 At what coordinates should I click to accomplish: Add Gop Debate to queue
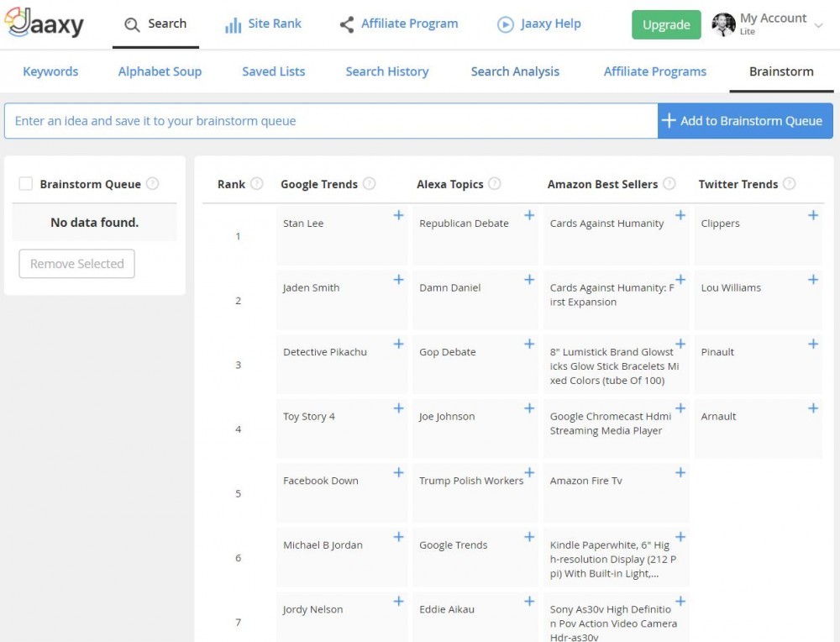(x=529, y=344)
